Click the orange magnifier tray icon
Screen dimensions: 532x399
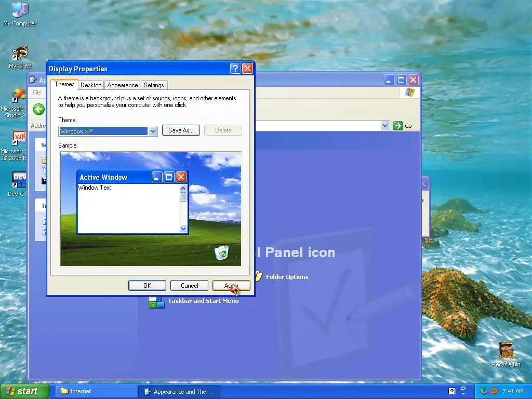click(494, 391)
